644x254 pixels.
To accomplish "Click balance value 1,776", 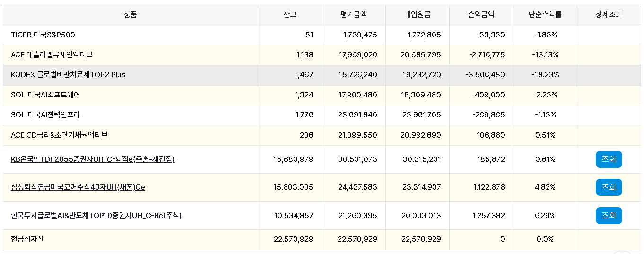I will 305,115.
